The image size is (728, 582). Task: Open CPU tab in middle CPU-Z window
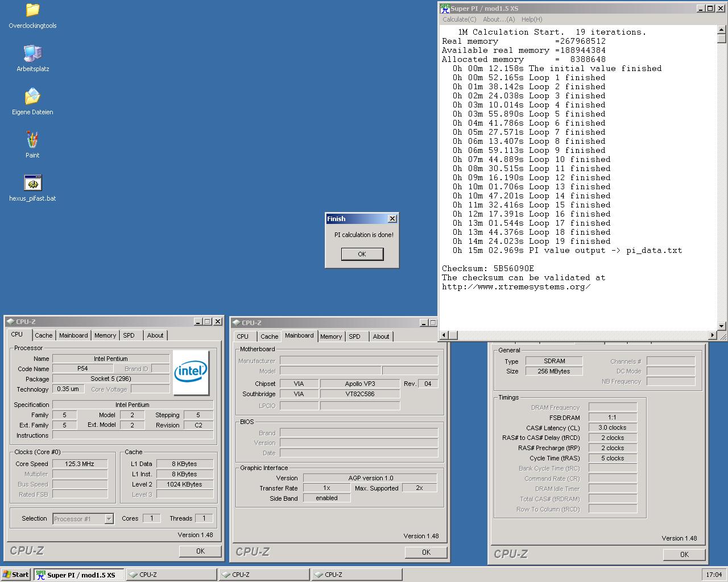point(243,336)
